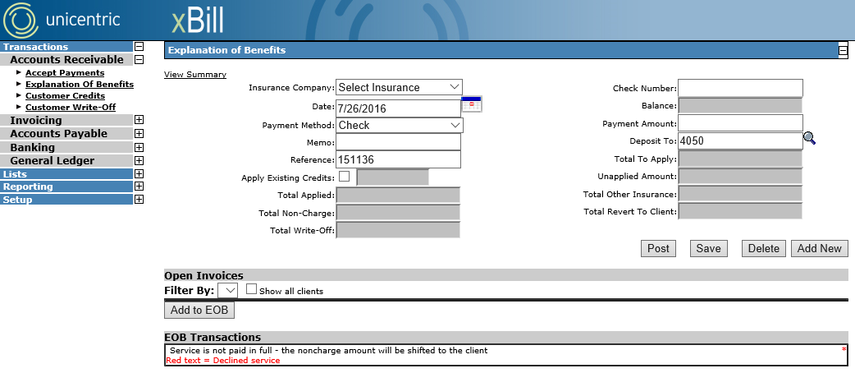Viewport: 855px width, 373px height.
Task: Click the Open Invoices heading
Action: [203, 275]
